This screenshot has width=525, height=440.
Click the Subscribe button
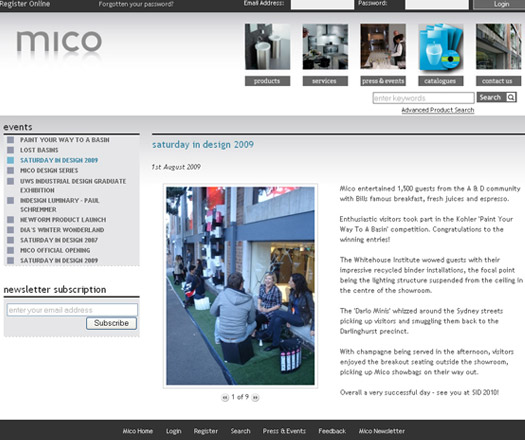click(111, 323)
